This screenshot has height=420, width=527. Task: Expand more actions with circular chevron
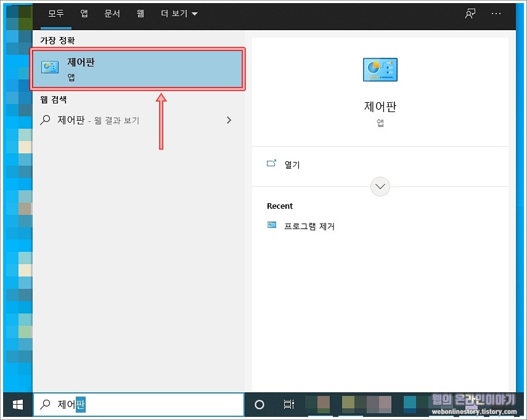pyautogui.click(x=380, y=187)
